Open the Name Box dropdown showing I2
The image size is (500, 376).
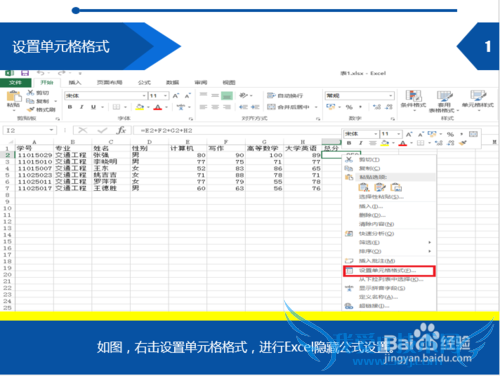(51, 130)
